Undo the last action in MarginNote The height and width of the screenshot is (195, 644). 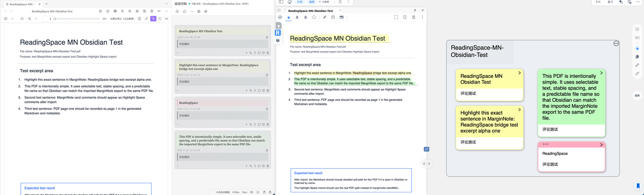[x=340, y=2]
